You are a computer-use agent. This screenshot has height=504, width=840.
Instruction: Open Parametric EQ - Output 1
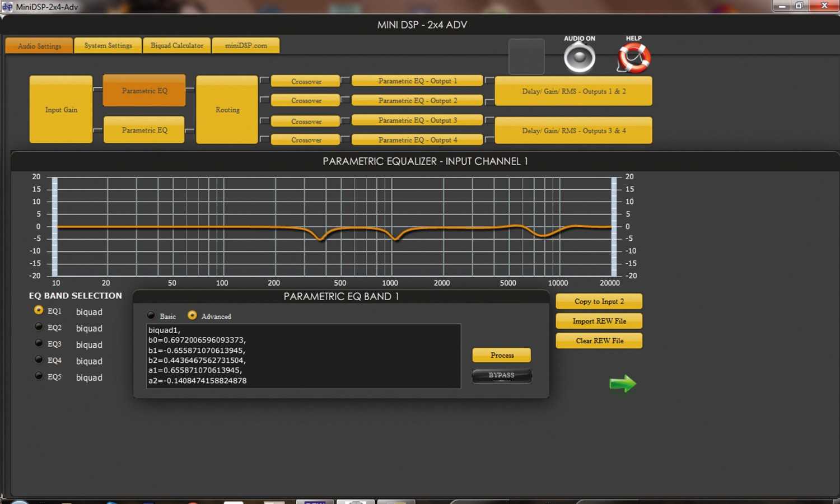417,81
